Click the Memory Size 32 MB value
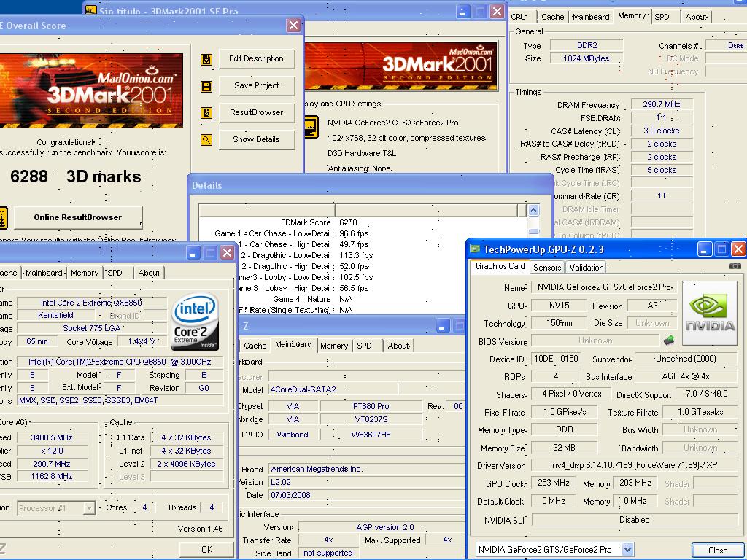 pos(565,448)
